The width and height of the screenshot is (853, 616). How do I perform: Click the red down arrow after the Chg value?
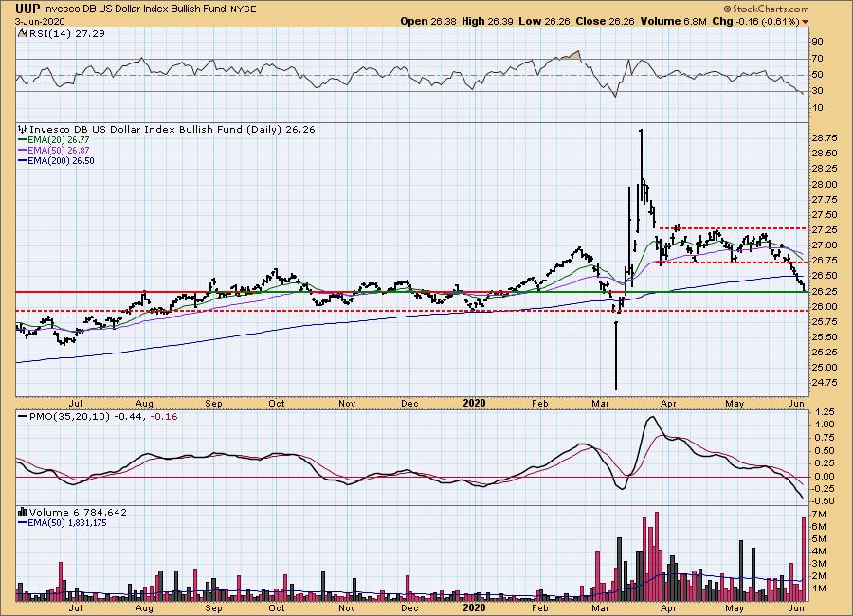click(805, 22)
